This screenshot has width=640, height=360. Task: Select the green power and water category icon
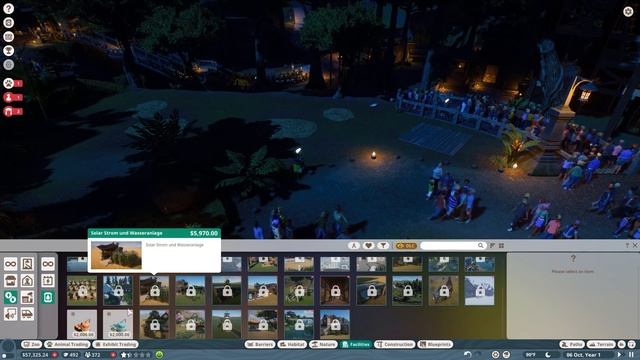[11, 297]
